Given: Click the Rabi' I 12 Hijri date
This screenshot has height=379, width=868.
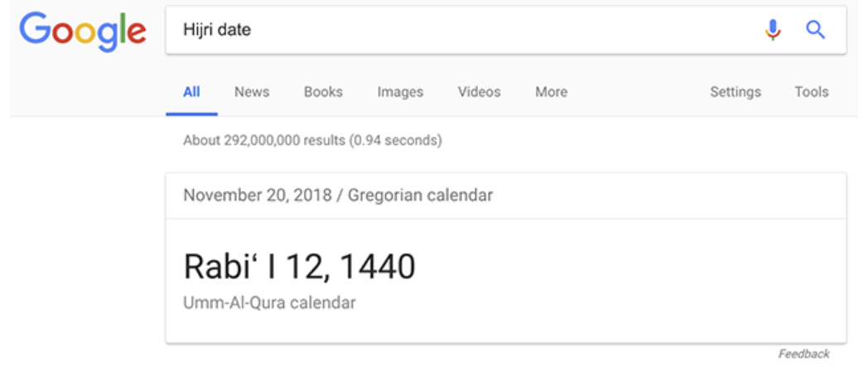Looking at the screenshot, I should [x=257, y=266].
